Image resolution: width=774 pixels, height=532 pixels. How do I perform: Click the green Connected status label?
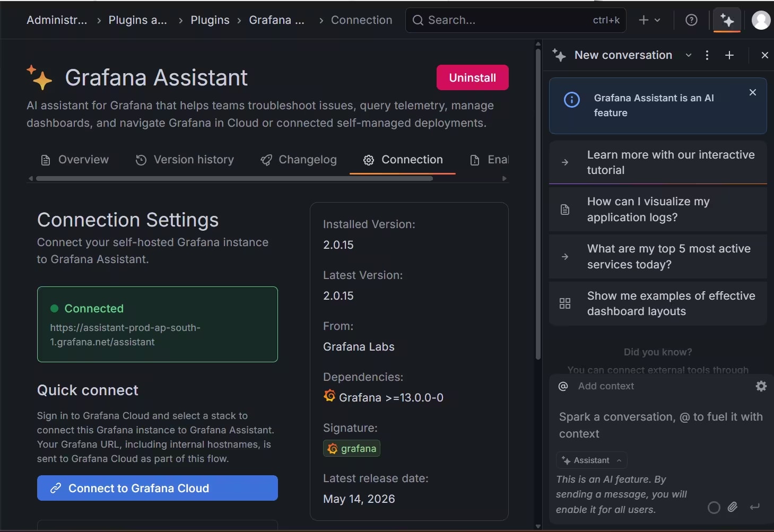click(94, 309)
